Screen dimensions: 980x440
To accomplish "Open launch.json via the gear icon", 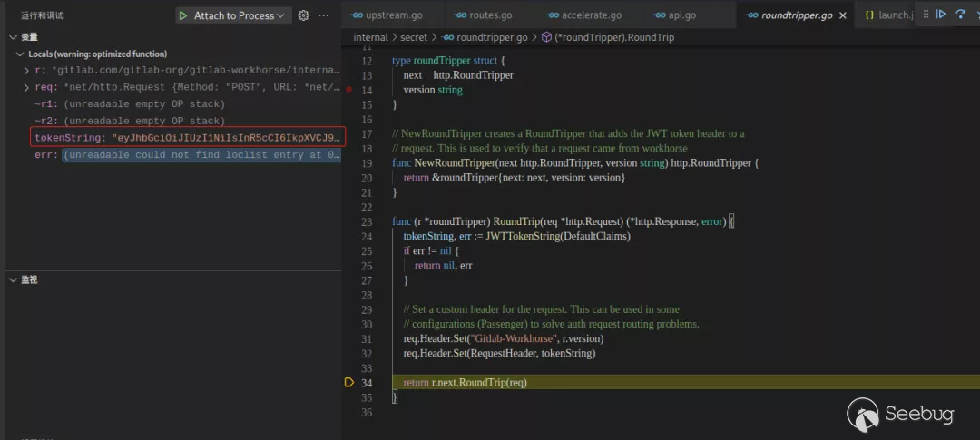I will pyautogui.click(x=304, y=15).
